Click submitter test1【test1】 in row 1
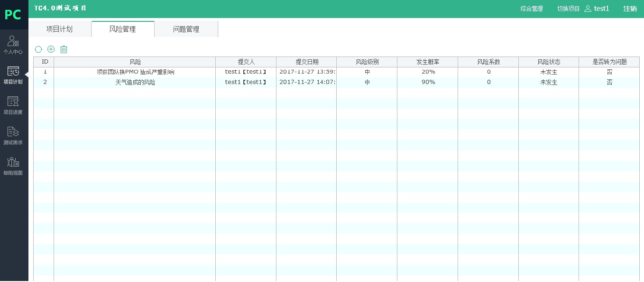Image resolution: width=644 pixels, height=282 pixels. (x=246, y=72)
